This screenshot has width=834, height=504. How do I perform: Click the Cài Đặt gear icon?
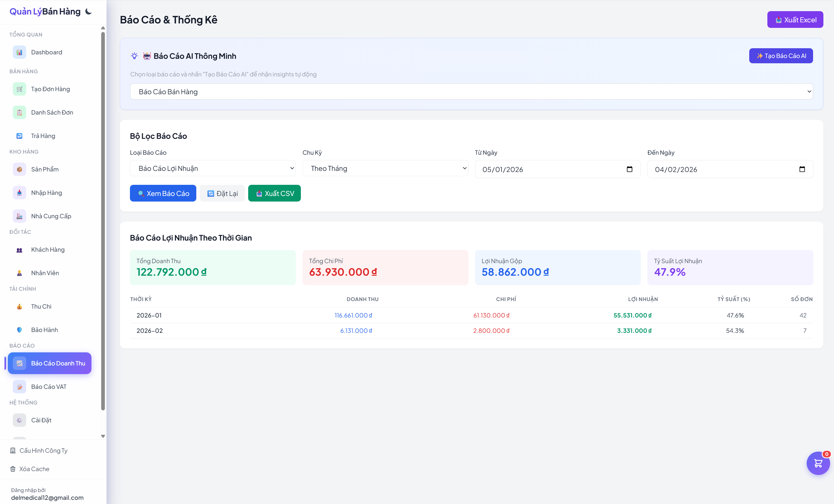tap(19, 420)
